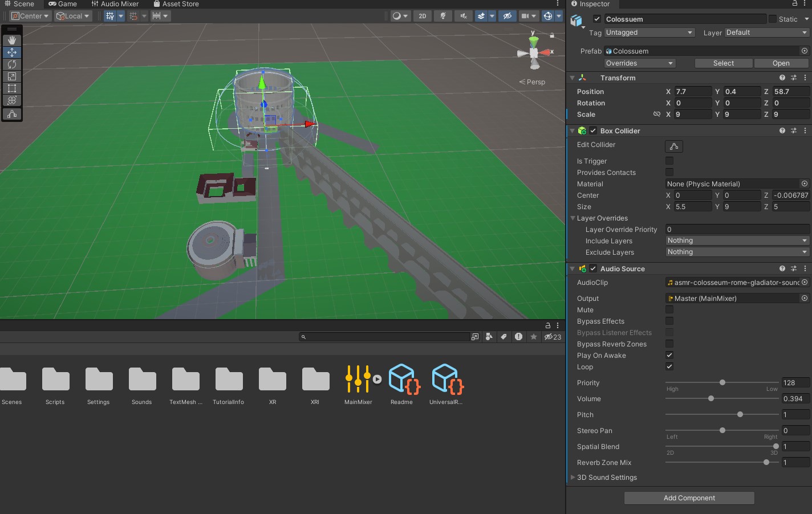Image resolution: width=812 pixels, height=514 pixels.
Task: Select the Rect transform tool
Action: (11, 88)
